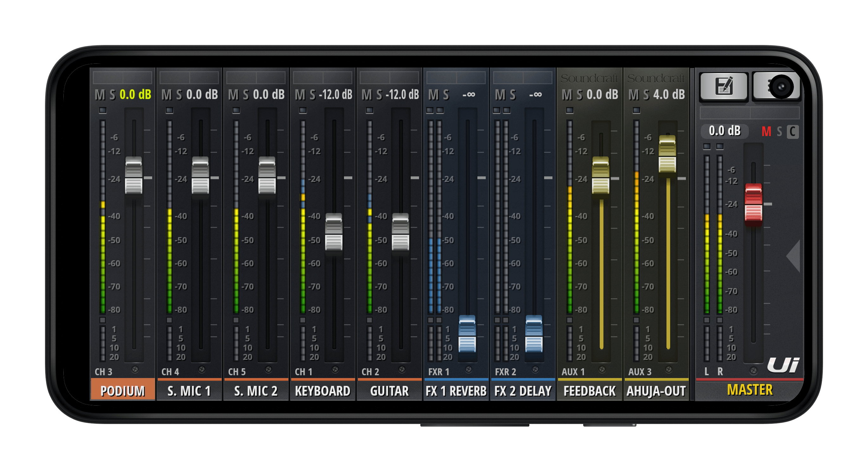Toggle the master C clear button
Viewport: 868px width, 469px height.
[793, 132]
